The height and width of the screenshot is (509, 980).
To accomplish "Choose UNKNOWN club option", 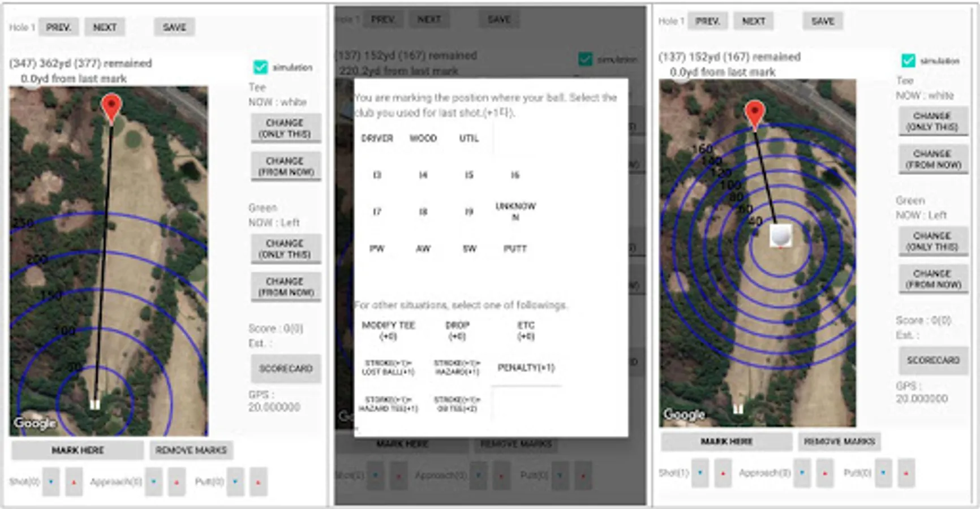I will point(515,212).
